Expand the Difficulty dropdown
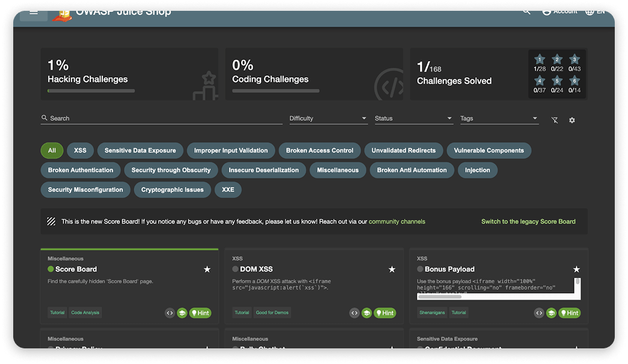Viewport: 628px width, 364px height. pos(328,119)
